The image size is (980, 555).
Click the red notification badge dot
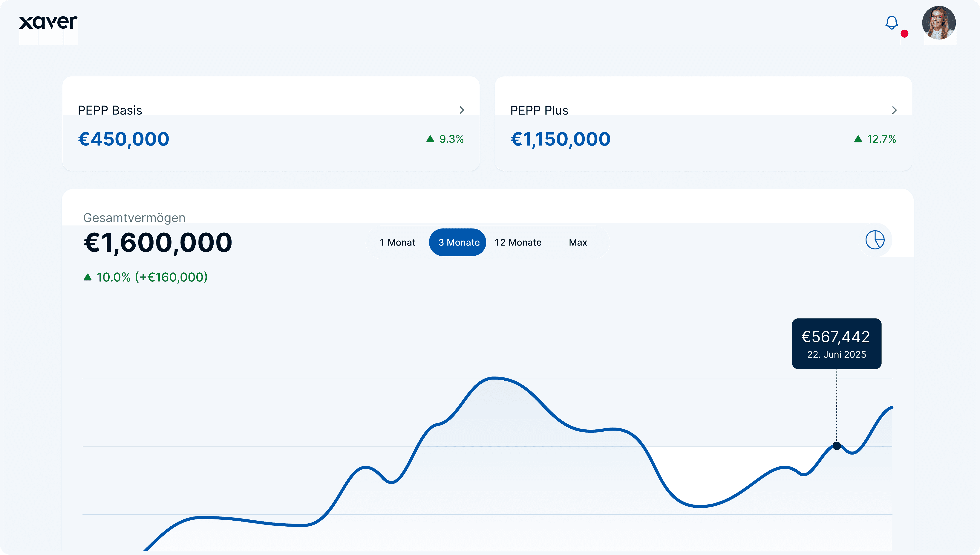[905, 34]
